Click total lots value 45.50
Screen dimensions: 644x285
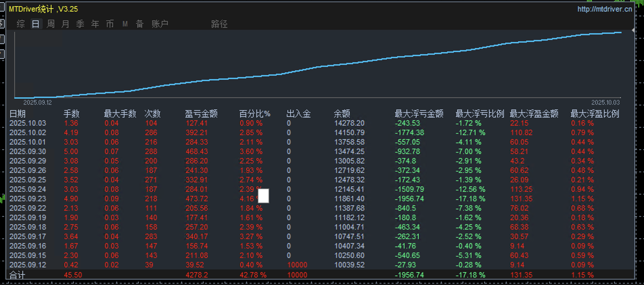point(73,275)
